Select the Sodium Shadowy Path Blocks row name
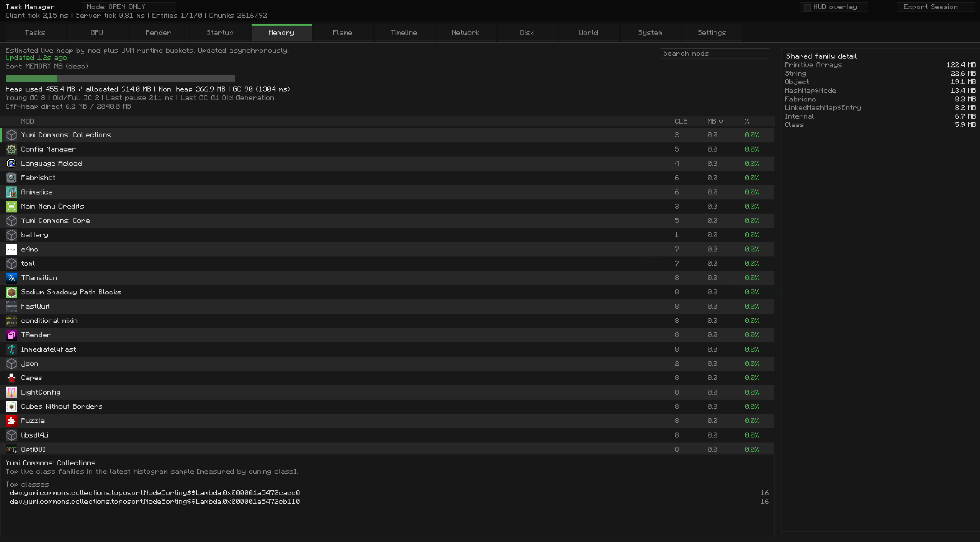The image size is (980, 542). 71,292
